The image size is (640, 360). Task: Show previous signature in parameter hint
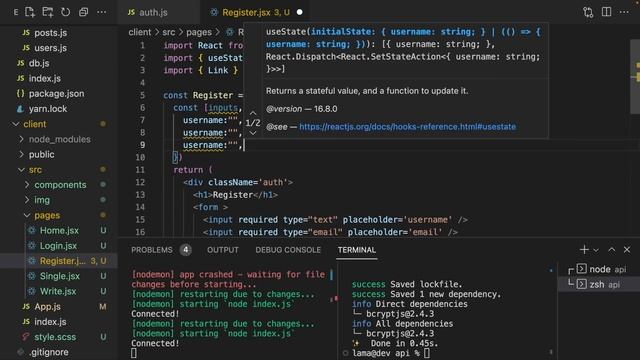coord(253,113)
